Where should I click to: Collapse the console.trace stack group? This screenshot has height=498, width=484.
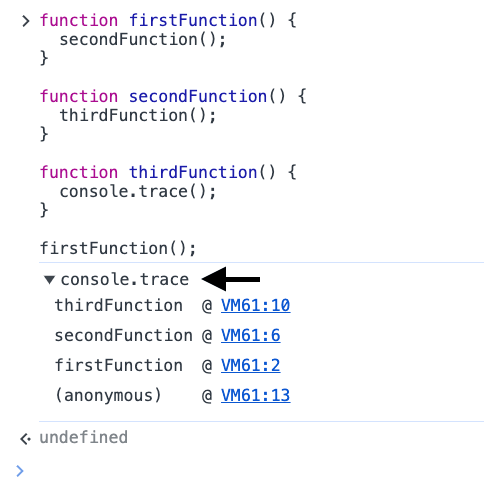point(49,280)
